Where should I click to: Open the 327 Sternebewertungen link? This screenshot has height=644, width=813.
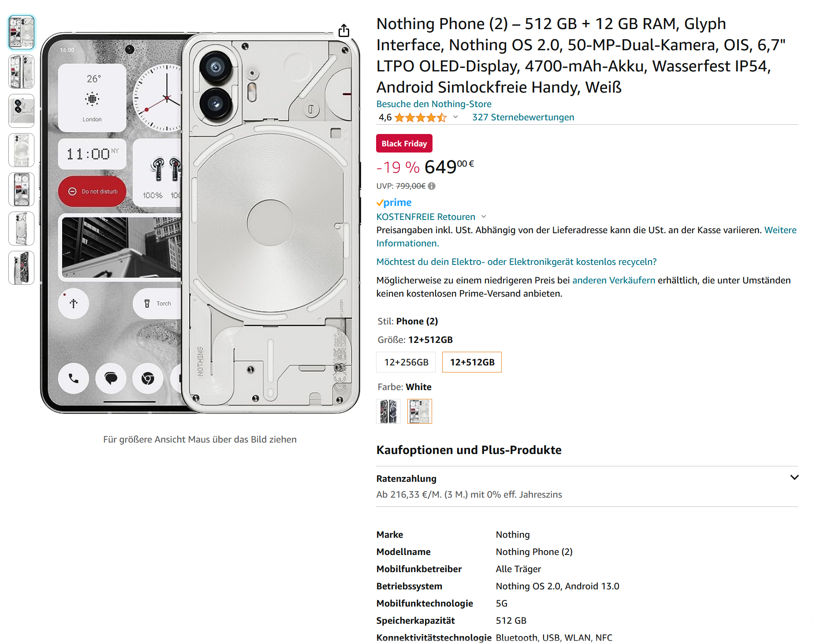tap(523, 117)
